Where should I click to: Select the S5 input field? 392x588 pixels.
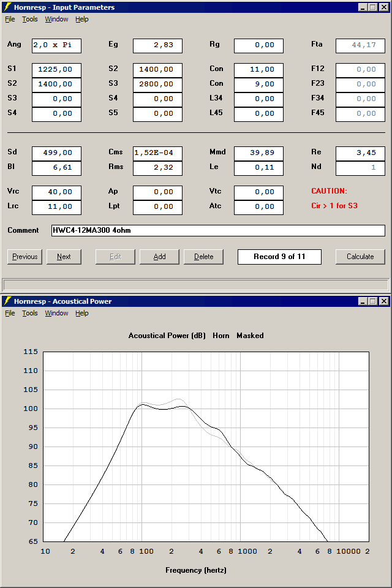[x=157, y=114]
